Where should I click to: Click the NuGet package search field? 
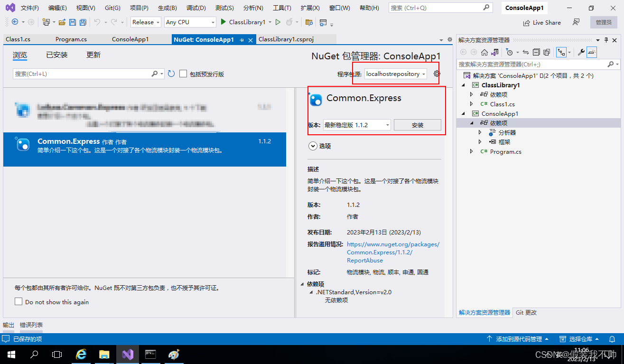click(88, 74)
